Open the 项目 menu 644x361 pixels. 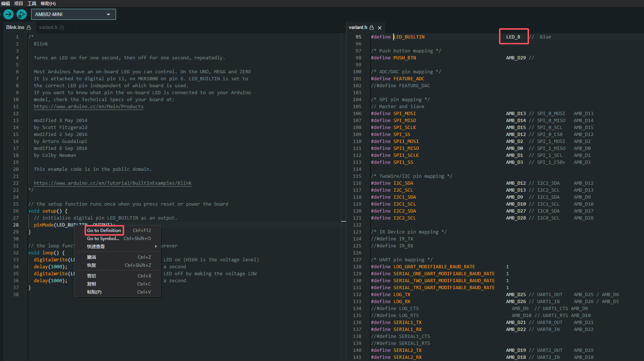tap(19, 3)
